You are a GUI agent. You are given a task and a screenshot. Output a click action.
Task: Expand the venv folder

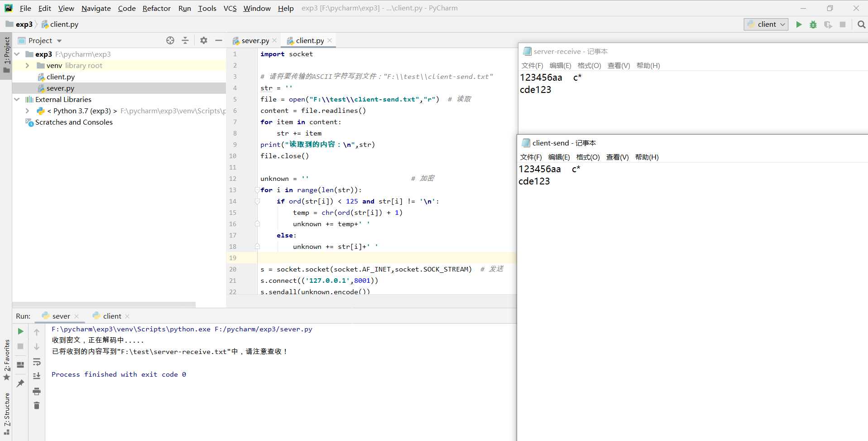pos(27,65)
